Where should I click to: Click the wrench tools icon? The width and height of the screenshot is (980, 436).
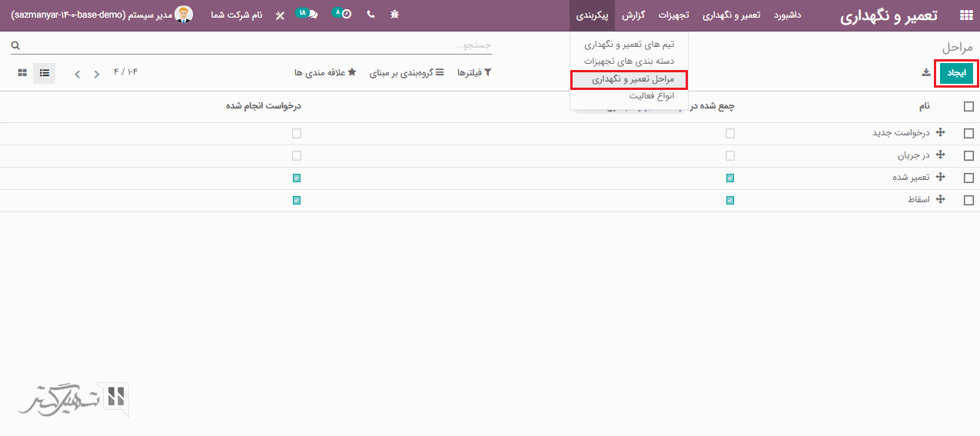click(x=280, y=15)
